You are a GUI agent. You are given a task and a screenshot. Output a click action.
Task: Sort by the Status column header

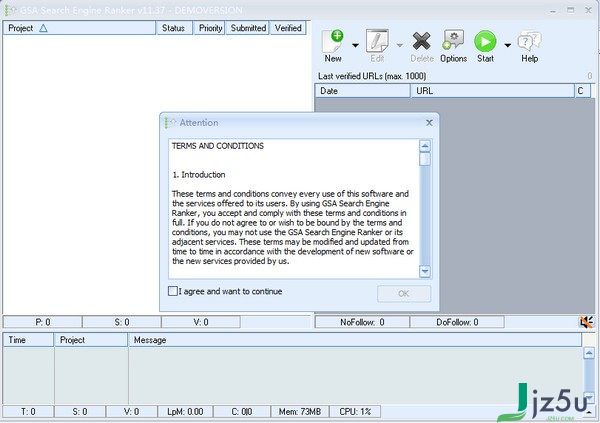pos(174,28)
